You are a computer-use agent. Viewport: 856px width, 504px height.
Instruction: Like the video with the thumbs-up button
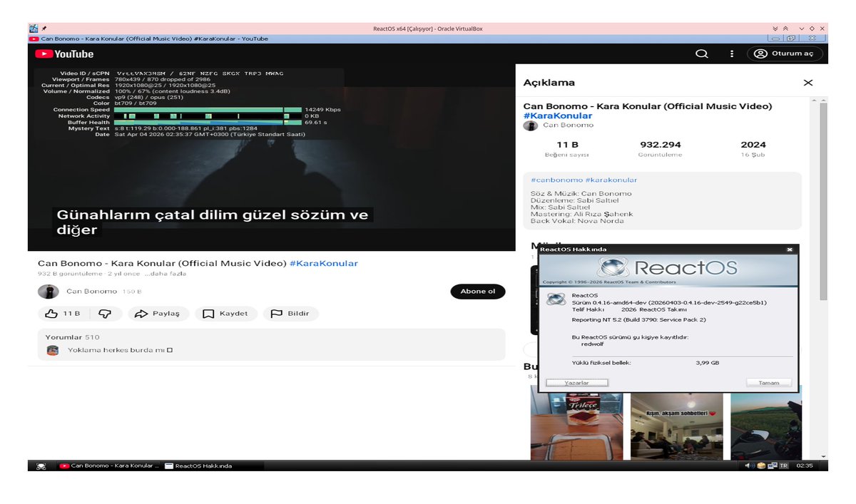[63, 314]
